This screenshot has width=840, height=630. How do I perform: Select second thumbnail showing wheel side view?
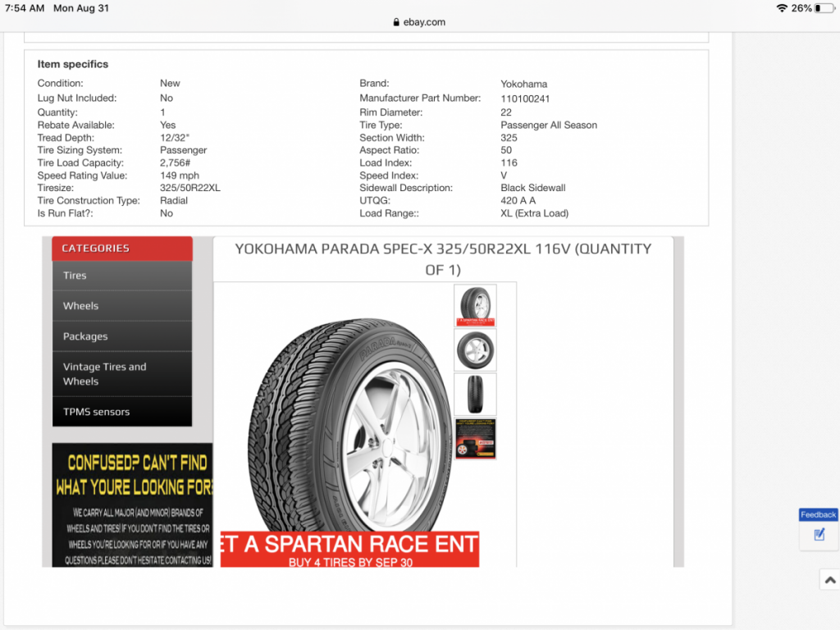pos(475,349)
